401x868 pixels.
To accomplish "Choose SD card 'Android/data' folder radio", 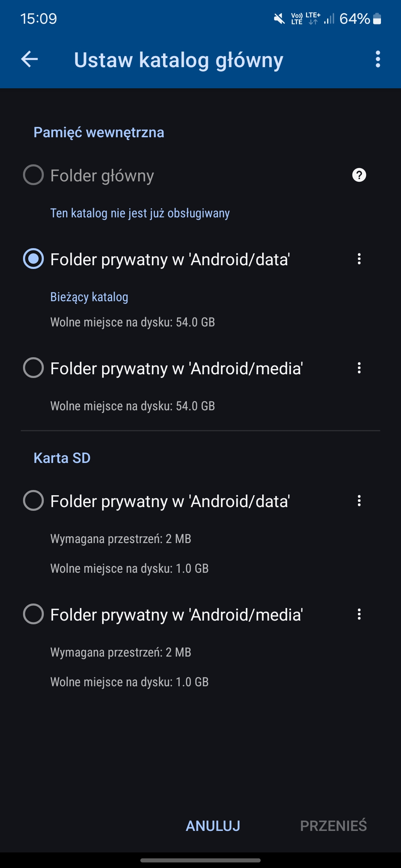I will coord(33,501).
